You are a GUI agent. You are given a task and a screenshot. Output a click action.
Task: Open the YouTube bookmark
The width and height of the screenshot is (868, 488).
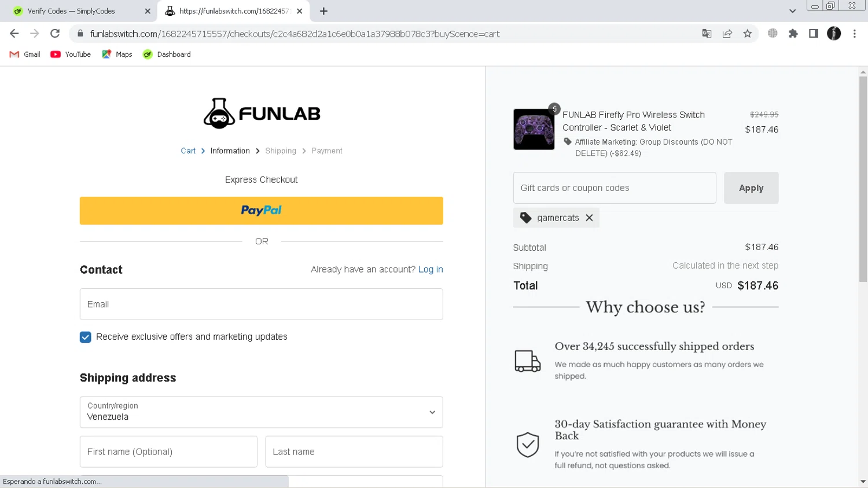coord(71,54)
